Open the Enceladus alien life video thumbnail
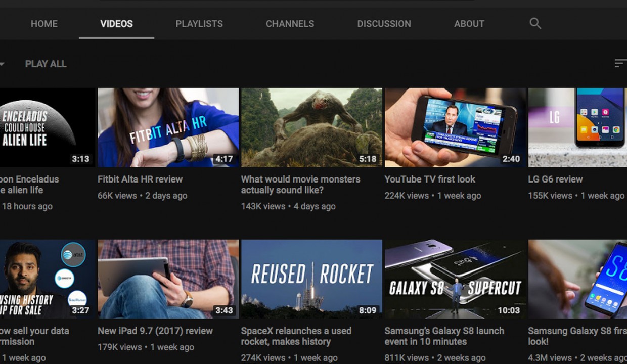Screen dimensions: 627x364 pyautogui.click(x=48, y=127)
